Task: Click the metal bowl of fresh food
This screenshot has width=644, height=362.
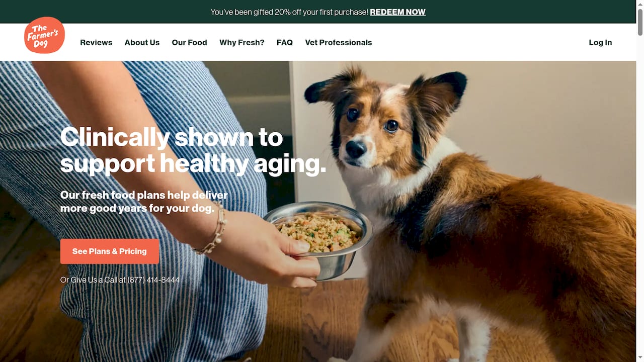Action: point(318,237)
